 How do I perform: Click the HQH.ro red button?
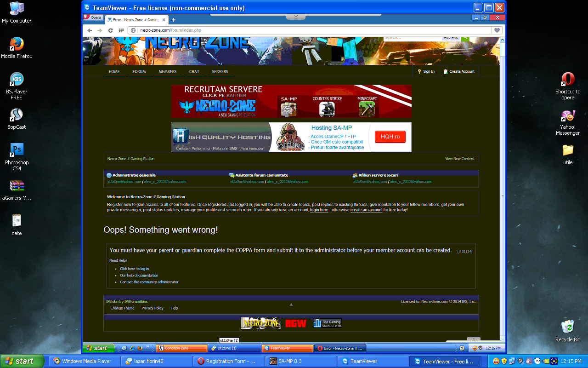390,137
